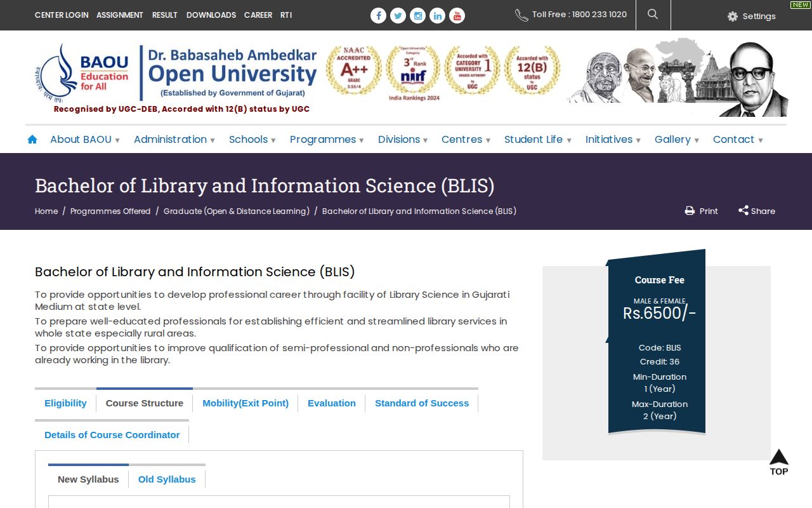Open the DOWNLOADS link
Screen dimensions: 812x508
(211, 15)
